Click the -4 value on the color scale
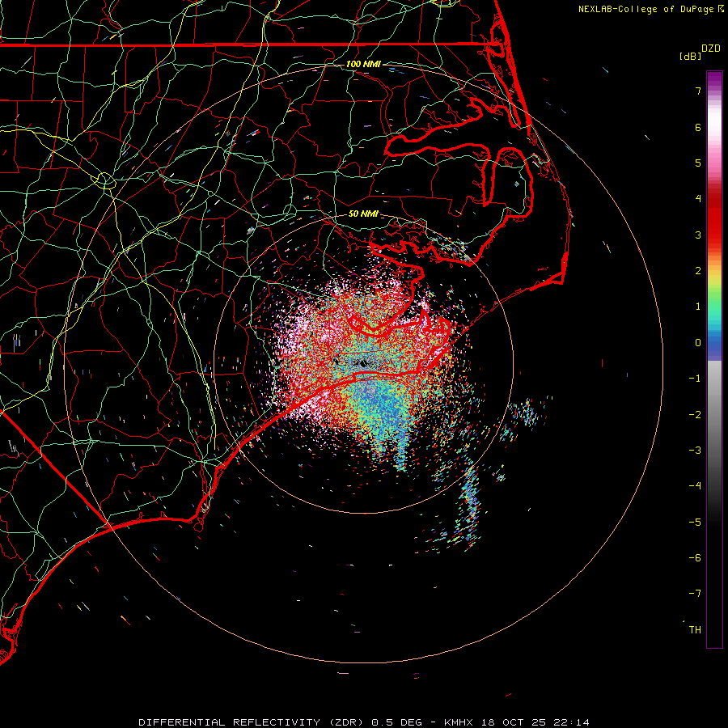 click(x=695, y=486)
